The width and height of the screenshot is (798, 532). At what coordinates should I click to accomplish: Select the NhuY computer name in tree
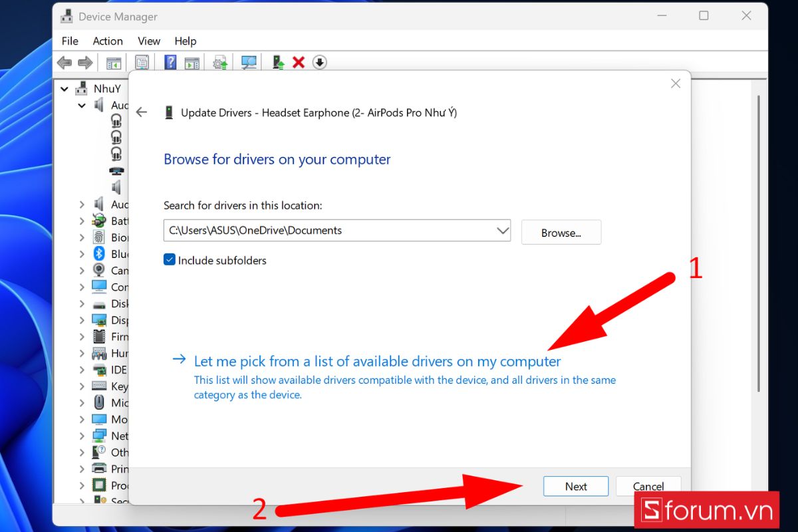pyautogui.click(x=107, y=88)
